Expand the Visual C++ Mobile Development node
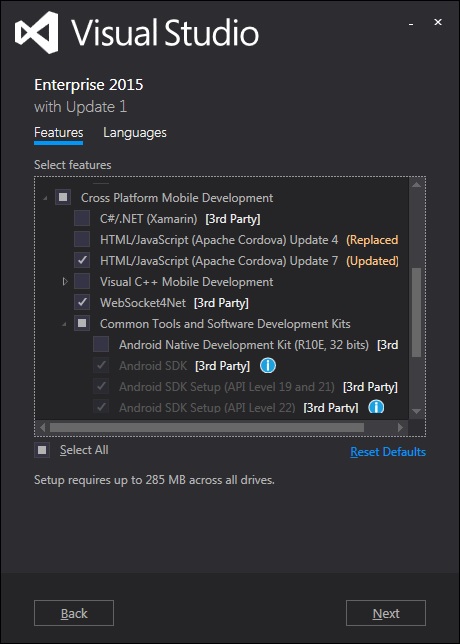This screenshot has height=644, width=460. [x=64, y=282]
